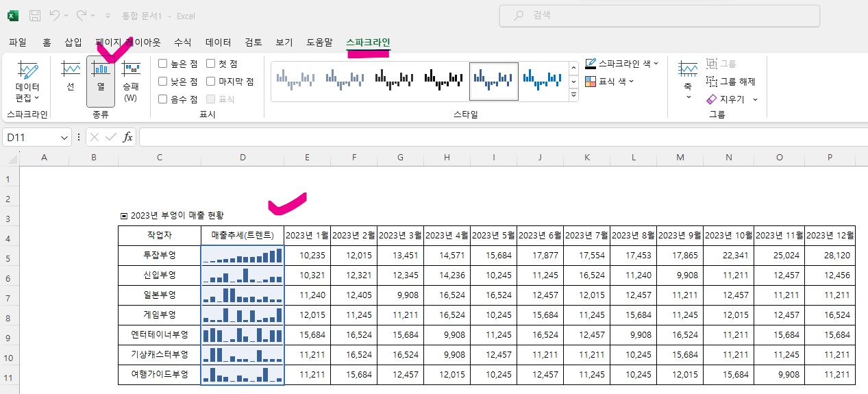Choose the 승패(W) win/loss sparkline type
868x394 pixels.
pyautogui.click(x=131, y=82)
